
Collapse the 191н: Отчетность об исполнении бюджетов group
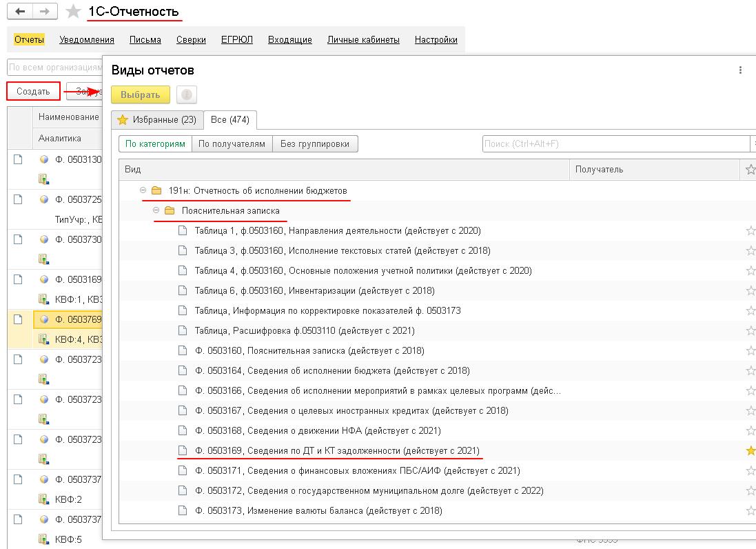pos(143,190)
